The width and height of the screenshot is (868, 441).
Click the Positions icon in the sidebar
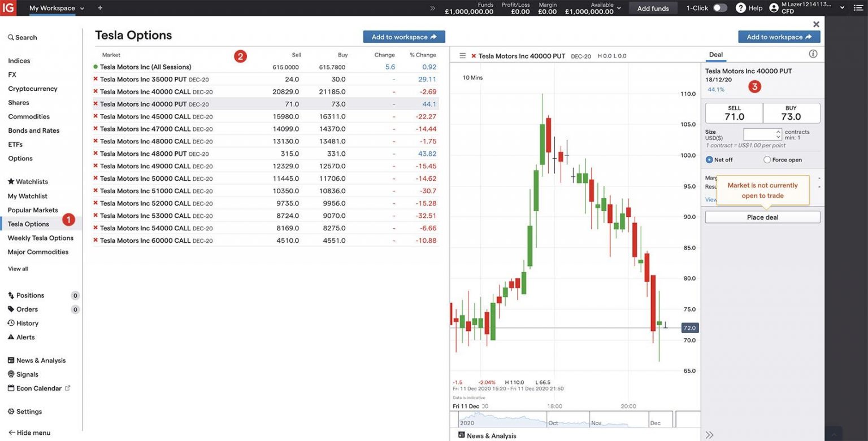click(x=12, y=295)
